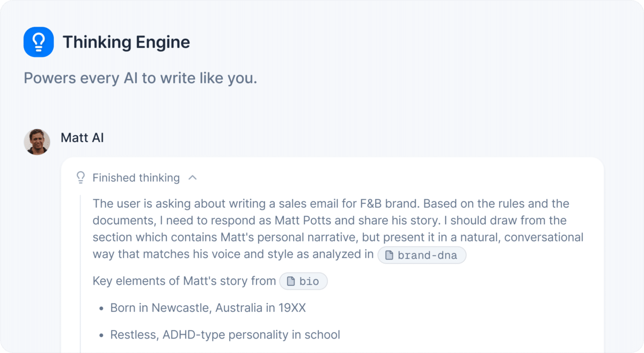
Task: Click the Key elements of Matt's story line
Action: tap(184, 281)
